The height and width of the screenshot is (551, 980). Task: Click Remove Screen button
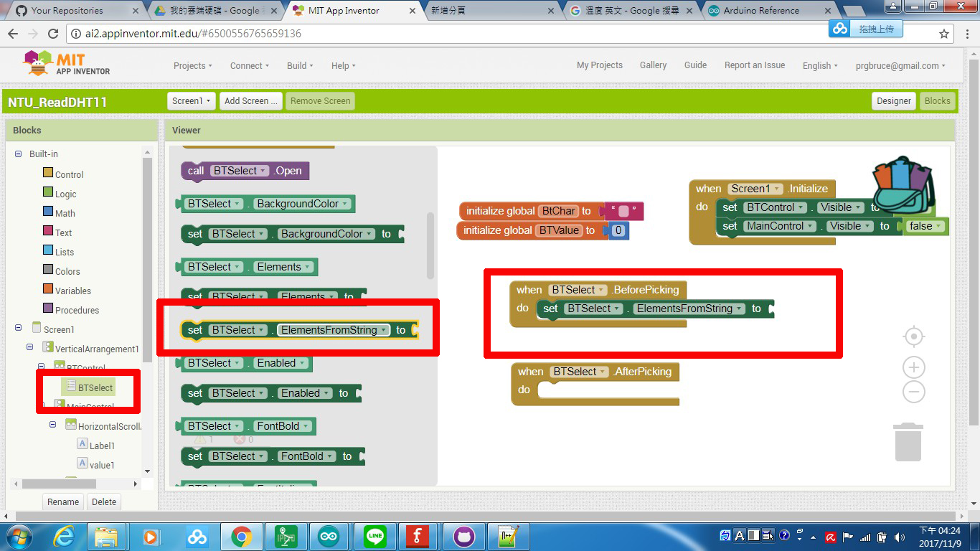321,101
